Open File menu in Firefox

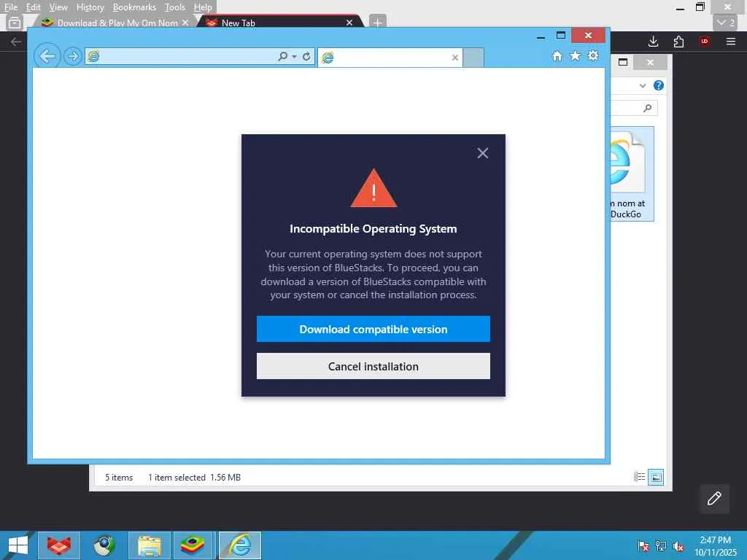10,7
